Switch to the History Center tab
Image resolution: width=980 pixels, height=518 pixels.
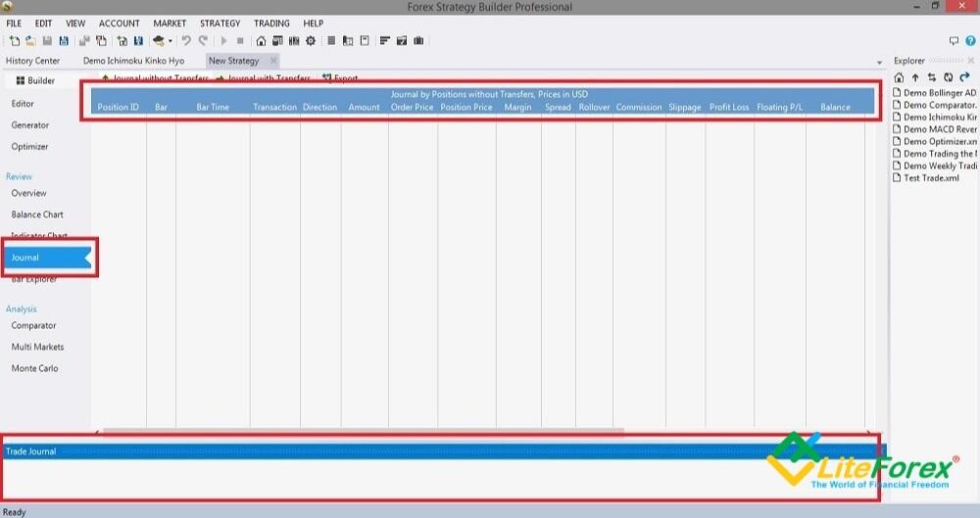click(x=32, y=61)
